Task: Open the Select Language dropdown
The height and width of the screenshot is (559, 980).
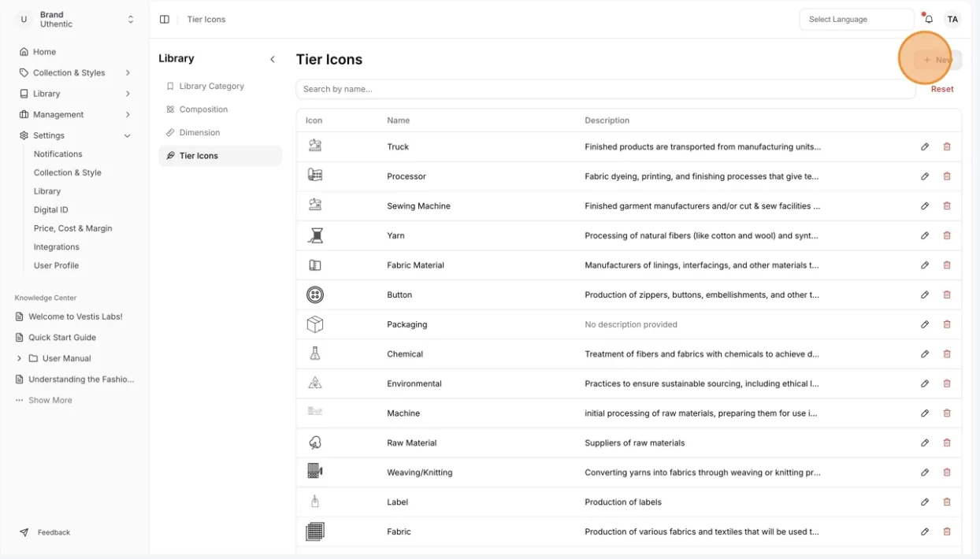Action: tap(857, 19)
